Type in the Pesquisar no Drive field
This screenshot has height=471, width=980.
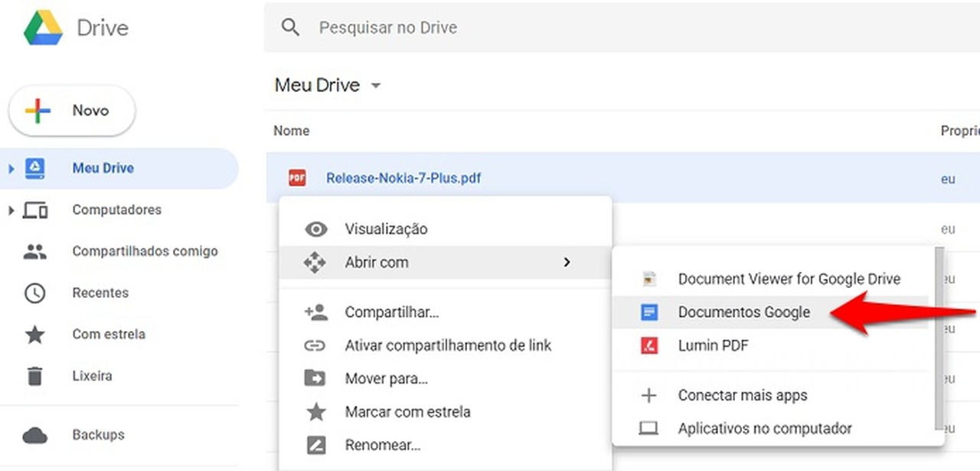point(597,28)
